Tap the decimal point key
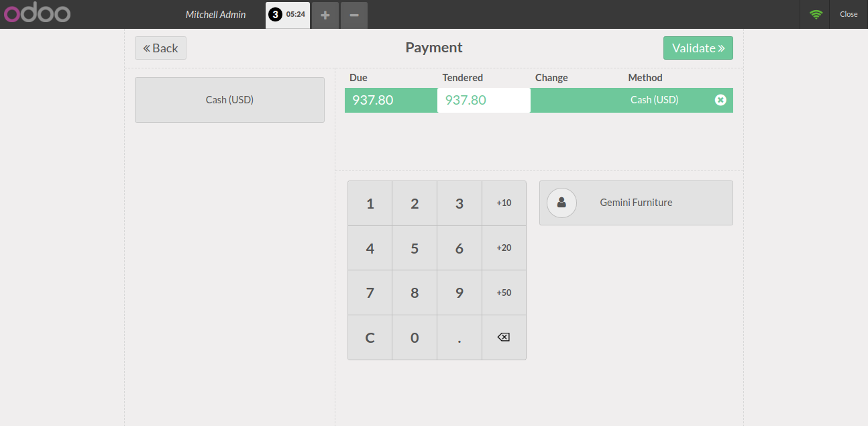This screenshot has width=868, height=426. coord(459,337)
